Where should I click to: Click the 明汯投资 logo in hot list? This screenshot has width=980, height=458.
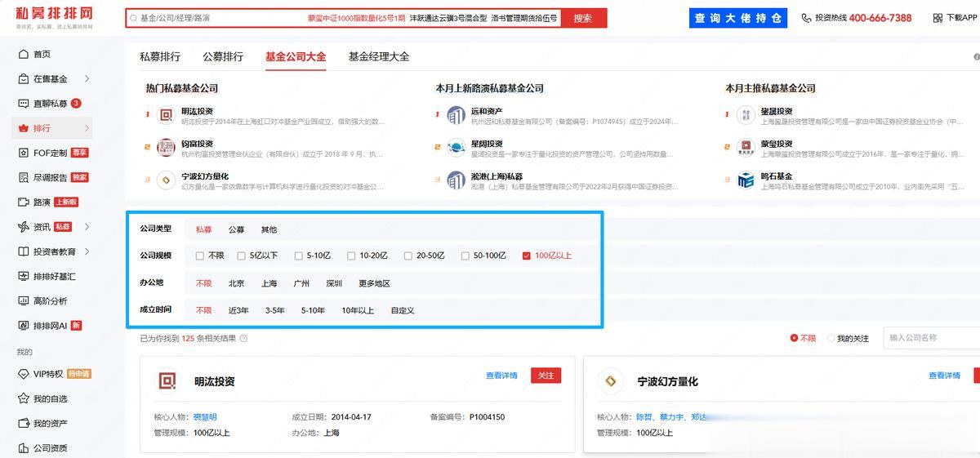coord(166,116)
